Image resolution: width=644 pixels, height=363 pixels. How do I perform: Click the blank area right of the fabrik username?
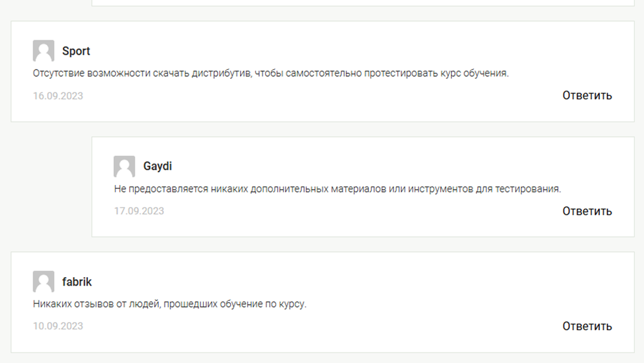pyautogui.click(x=331, y=282)
